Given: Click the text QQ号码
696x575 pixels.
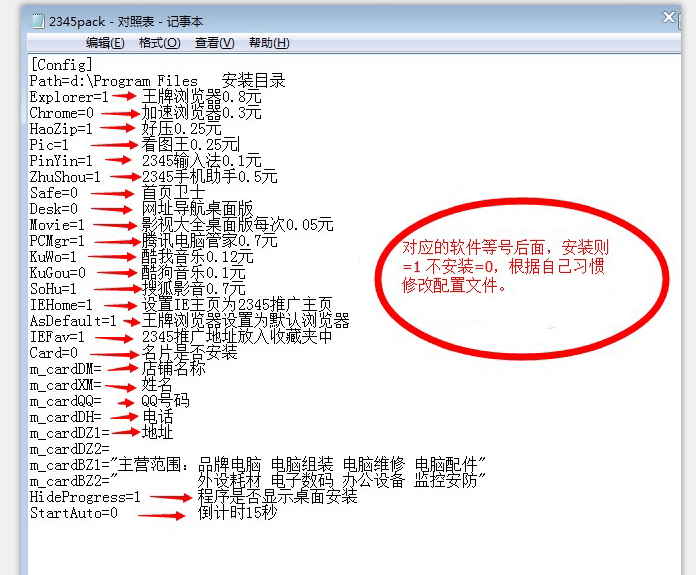Looking at the screenshot, I should pyautogui.click(x=166, y=401).
